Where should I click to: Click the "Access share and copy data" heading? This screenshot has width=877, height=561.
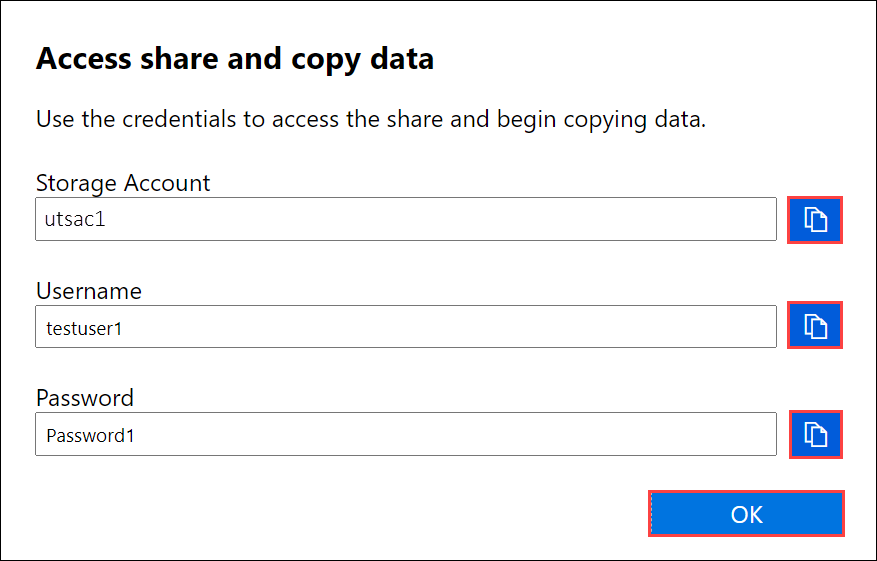(x=235, y=59)
